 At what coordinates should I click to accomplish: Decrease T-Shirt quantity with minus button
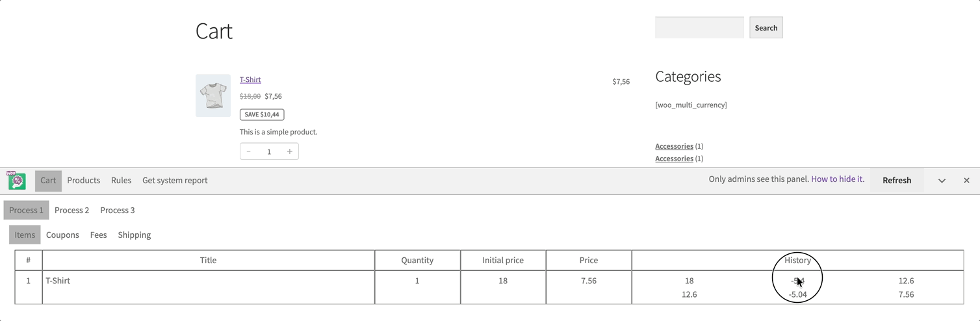(x=248, y=151)
